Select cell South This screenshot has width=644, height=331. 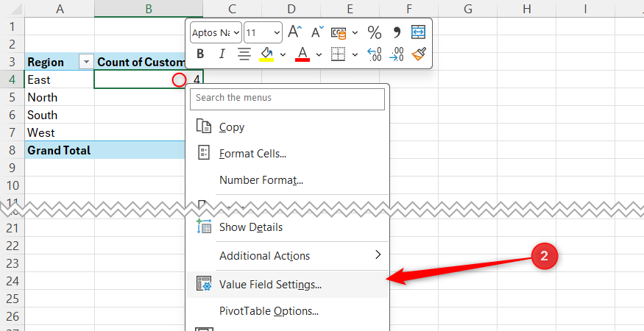60,115
